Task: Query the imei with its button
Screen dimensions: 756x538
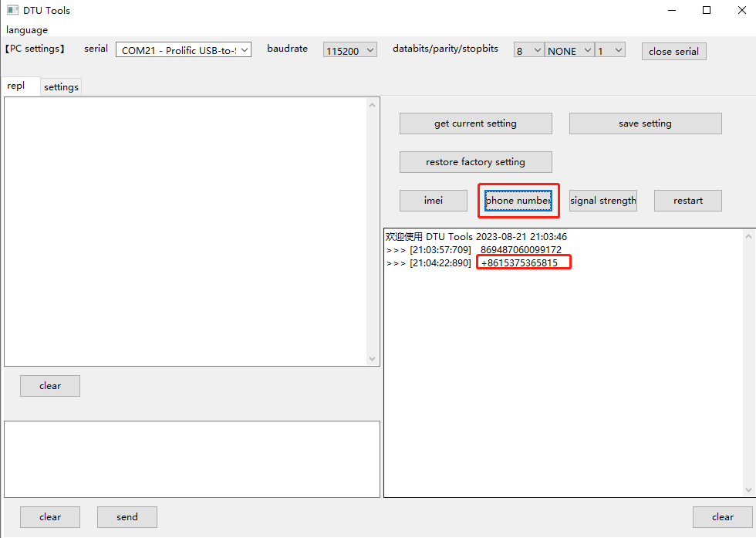Action: click(x=433, y=201)
